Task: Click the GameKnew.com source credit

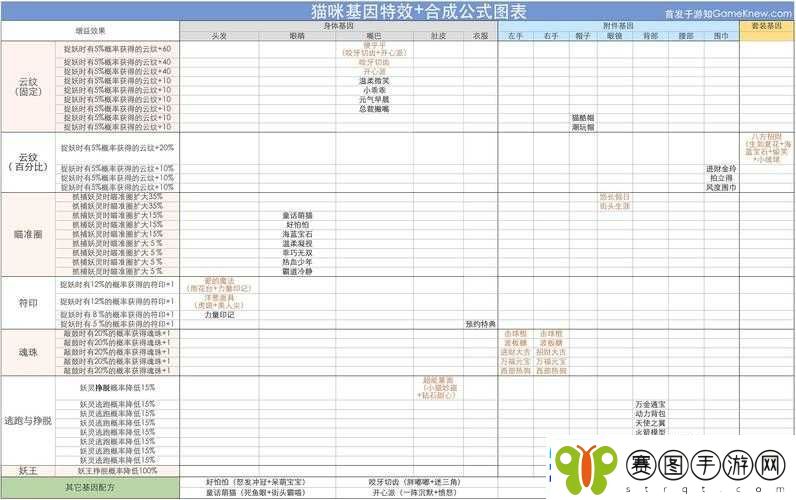Action: tap(727, 14)
